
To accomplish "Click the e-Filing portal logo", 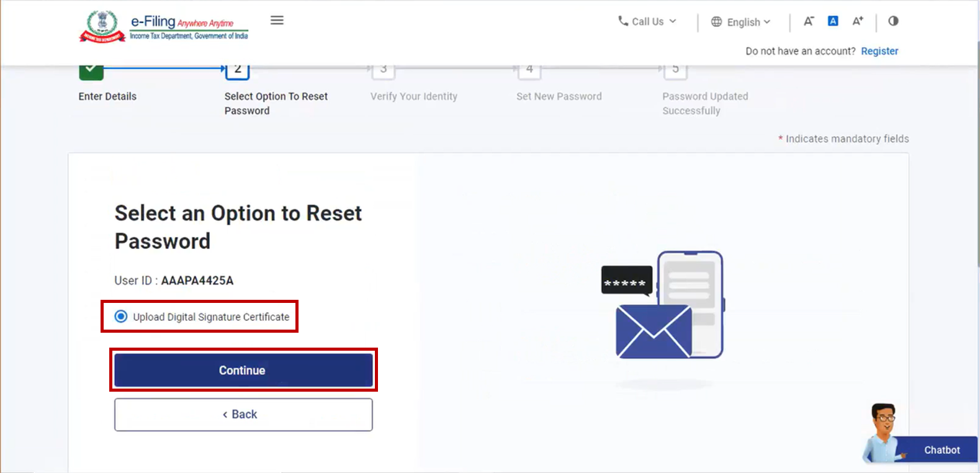I will click(x=164, y=27).
